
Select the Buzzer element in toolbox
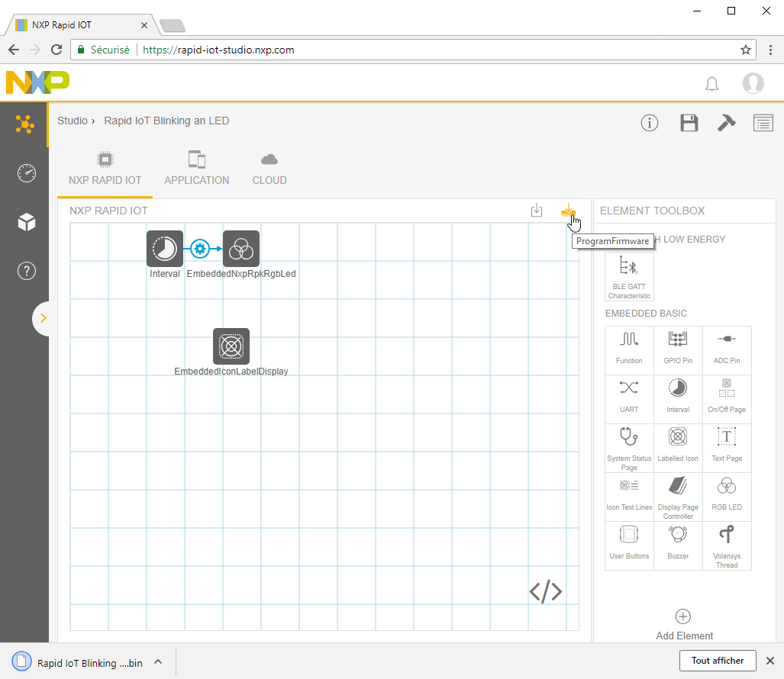(678, 545)
